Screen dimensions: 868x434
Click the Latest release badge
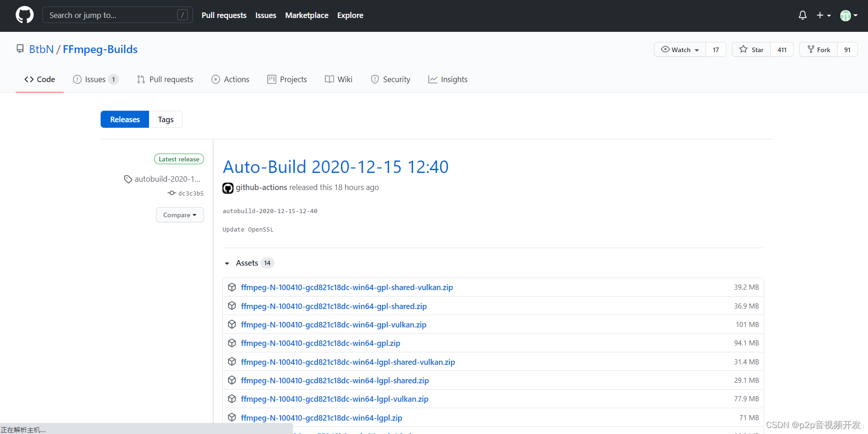click(x=179, y=159)
